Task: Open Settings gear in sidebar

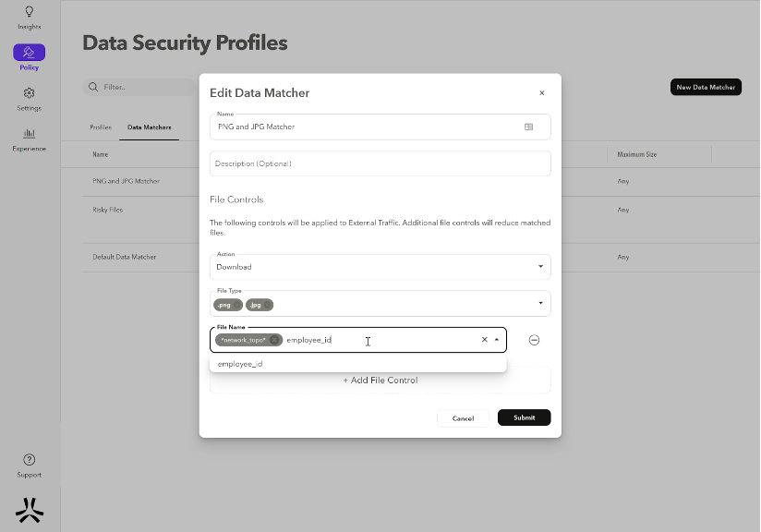Action: 30,92
